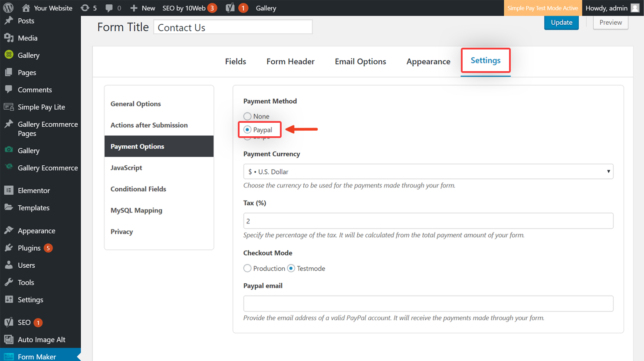Open Privacy section
Image resolution: width=644 pixels, height=361 pixels.
click(159, 231)
